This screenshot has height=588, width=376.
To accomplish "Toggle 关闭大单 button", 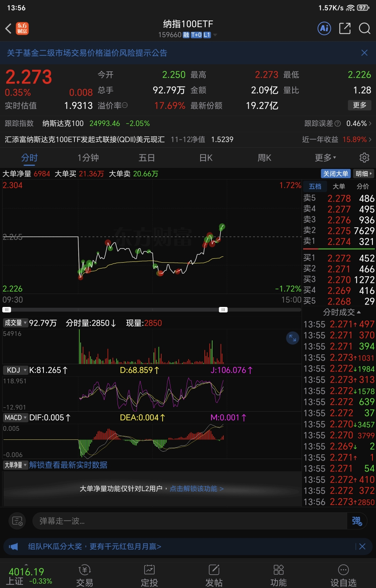I will tap(336, 174).
